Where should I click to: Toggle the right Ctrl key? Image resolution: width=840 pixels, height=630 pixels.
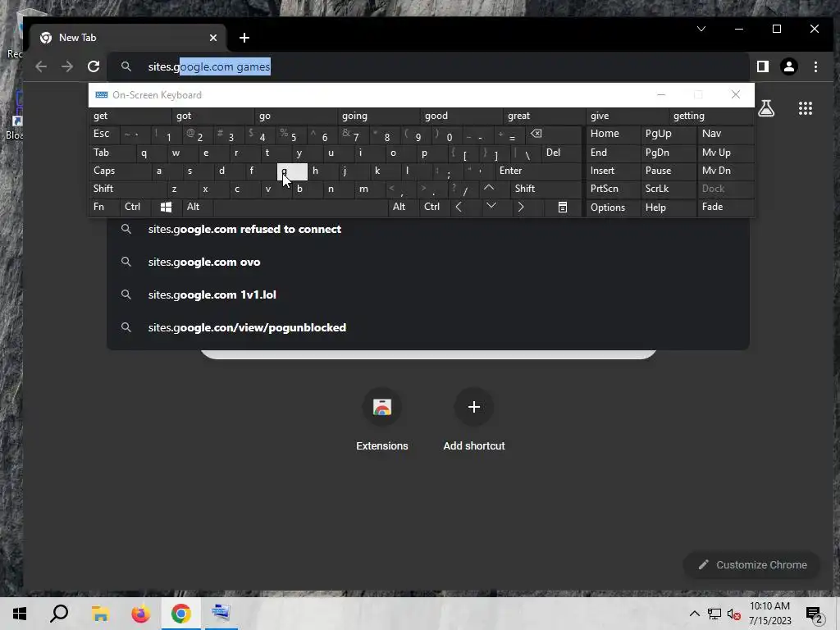(434, 207)
